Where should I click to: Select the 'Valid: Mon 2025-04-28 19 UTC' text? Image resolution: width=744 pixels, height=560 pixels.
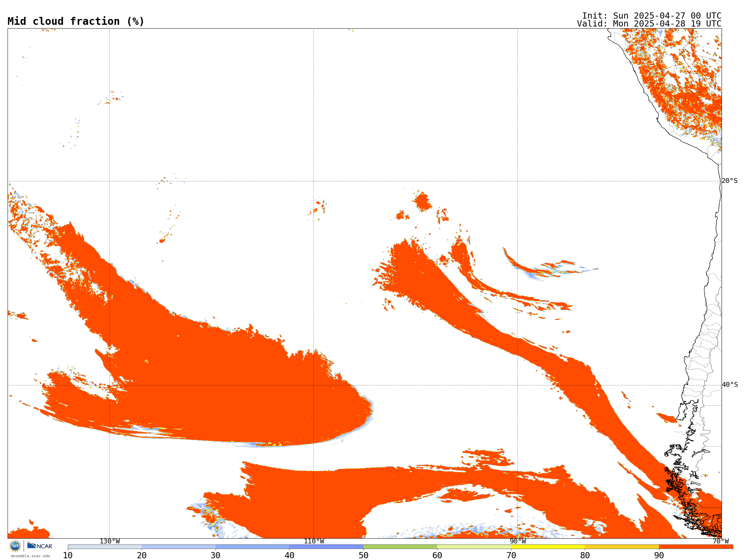point(649,24)
